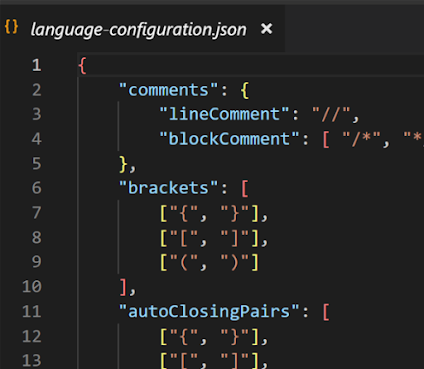Click the closing brace on line 5

[x=123, y=164]
